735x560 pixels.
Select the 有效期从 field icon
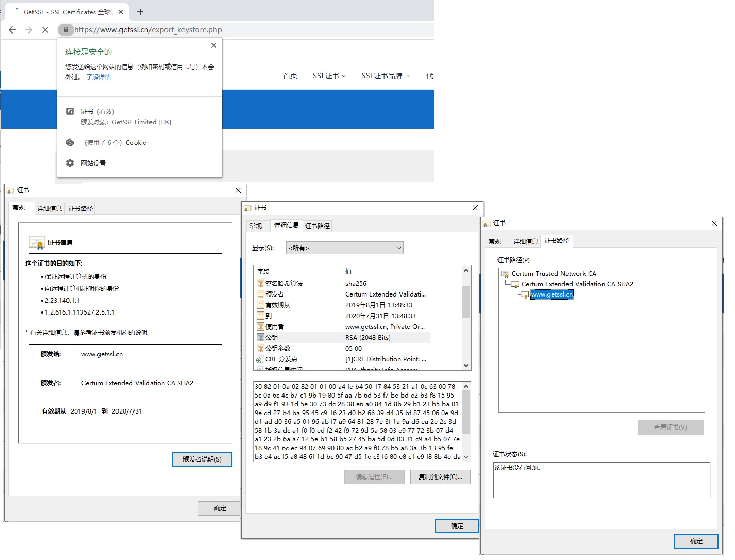260,305
